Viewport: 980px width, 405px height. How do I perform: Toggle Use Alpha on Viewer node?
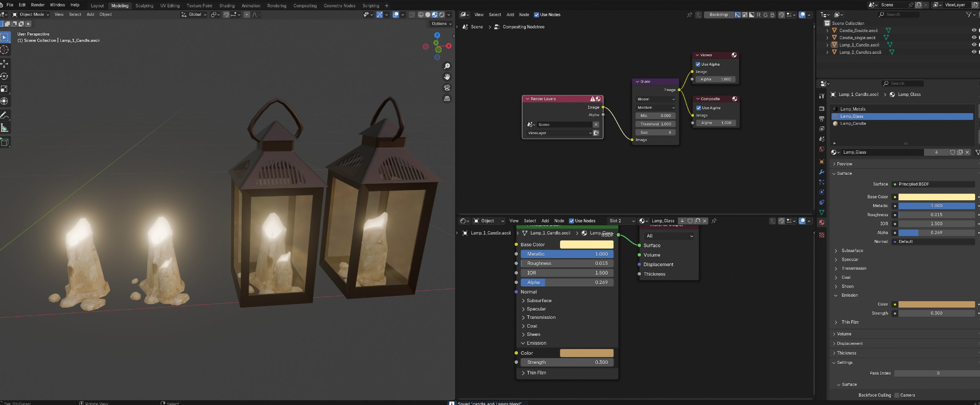pyautogui.click(x=698, y=64)
